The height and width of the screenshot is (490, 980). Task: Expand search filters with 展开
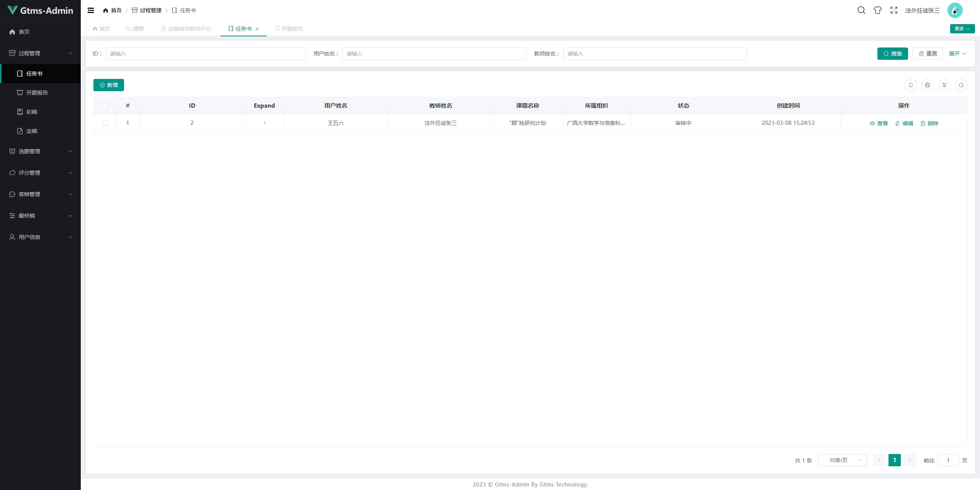[x=957, y=54]
